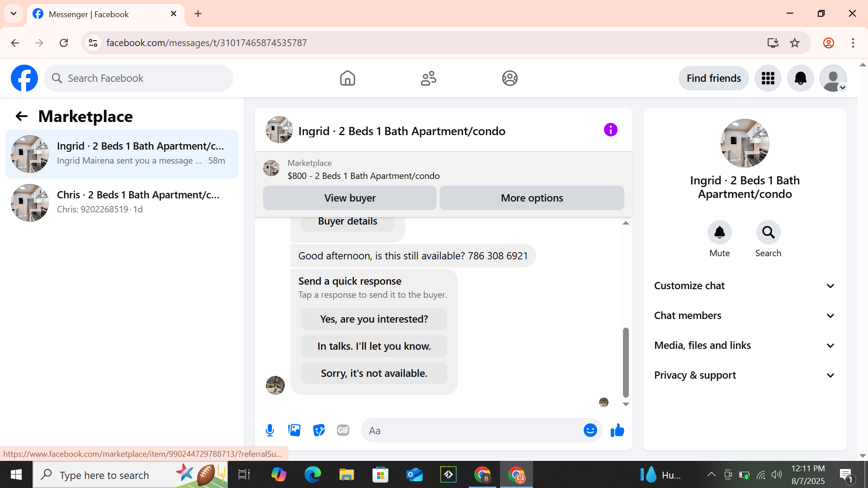Open the Facebook notifications bell

coord(800,78)
